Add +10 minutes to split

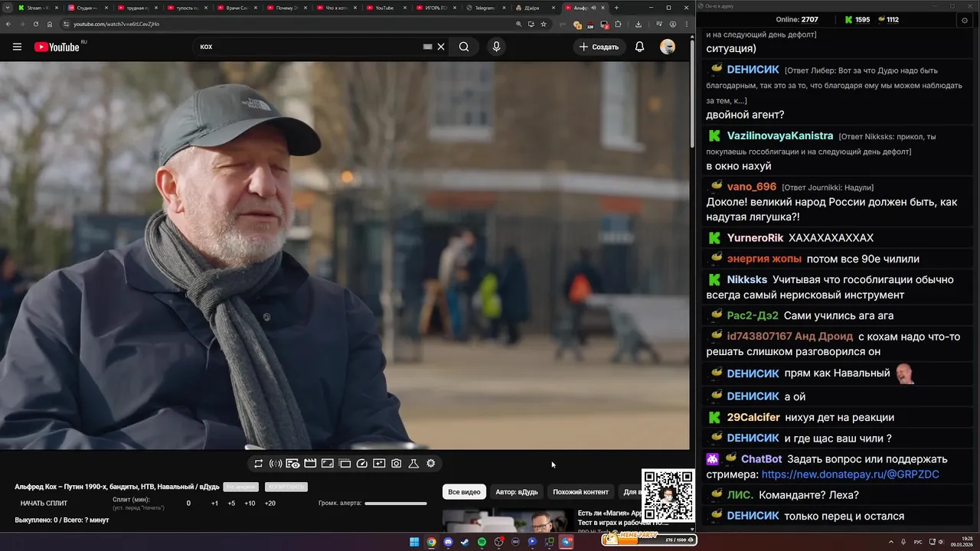(x=250, y=503)
